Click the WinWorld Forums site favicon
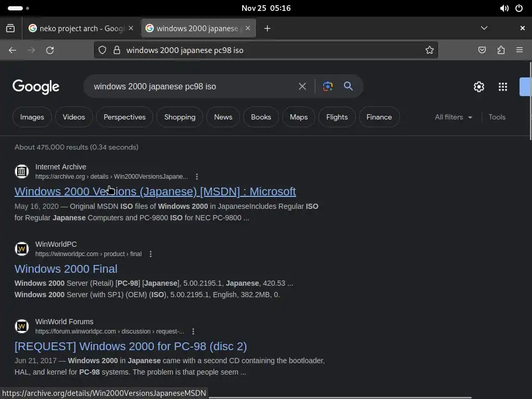This screenshot has width=532, height=399. click(22, 326)
